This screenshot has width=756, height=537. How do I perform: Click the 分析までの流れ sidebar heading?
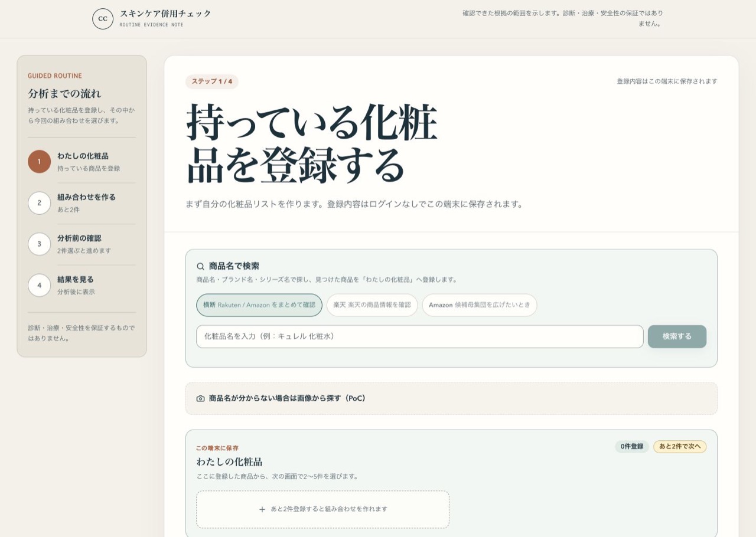coord(64,93)
